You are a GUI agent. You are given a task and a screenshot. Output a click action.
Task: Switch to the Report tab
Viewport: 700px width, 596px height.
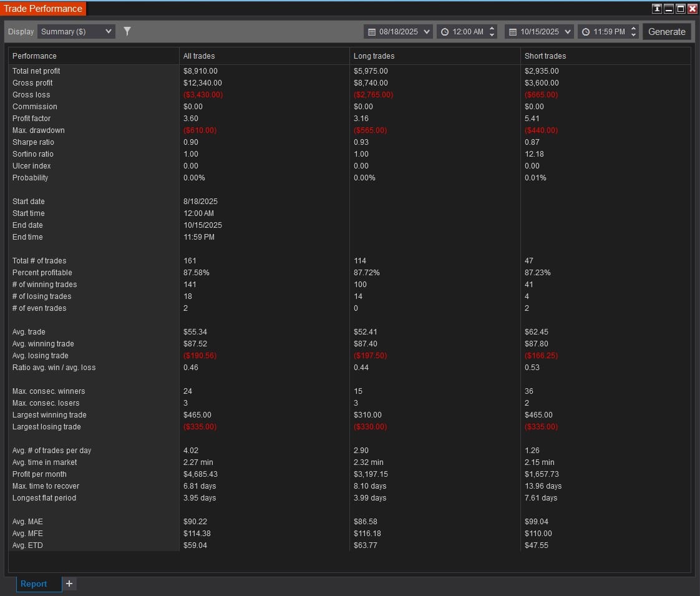tap(34, 584)
